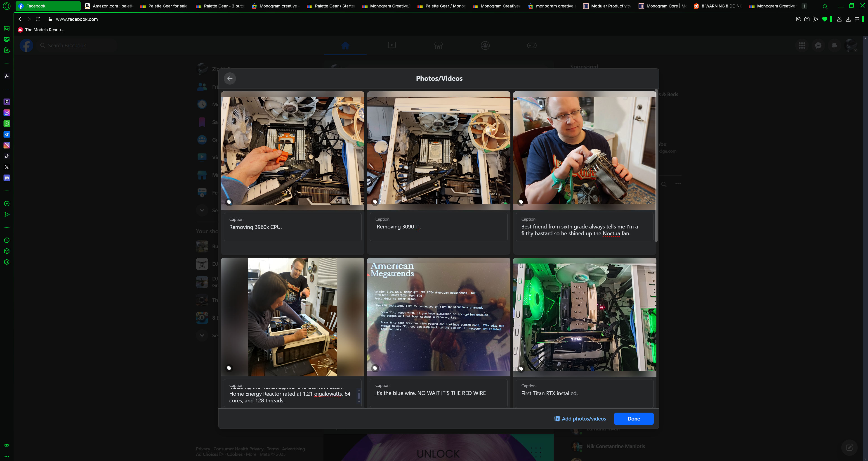The height and width of the screenshot is (461, 868).
Task: Open GX Corner gamepad icon in sidebar
Action: [7, 28]
